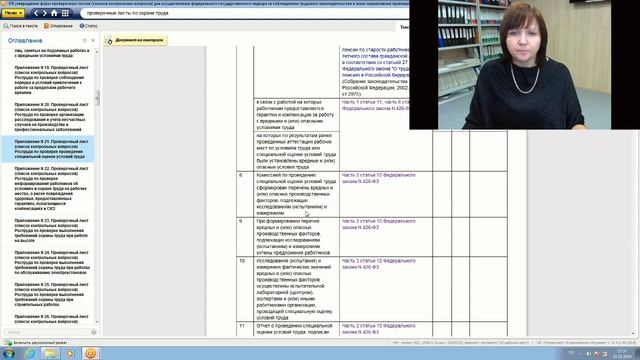This screenshot has height=360, width=640.
Task: Switch to Garant orange taskbar icon
Action: 91,353
